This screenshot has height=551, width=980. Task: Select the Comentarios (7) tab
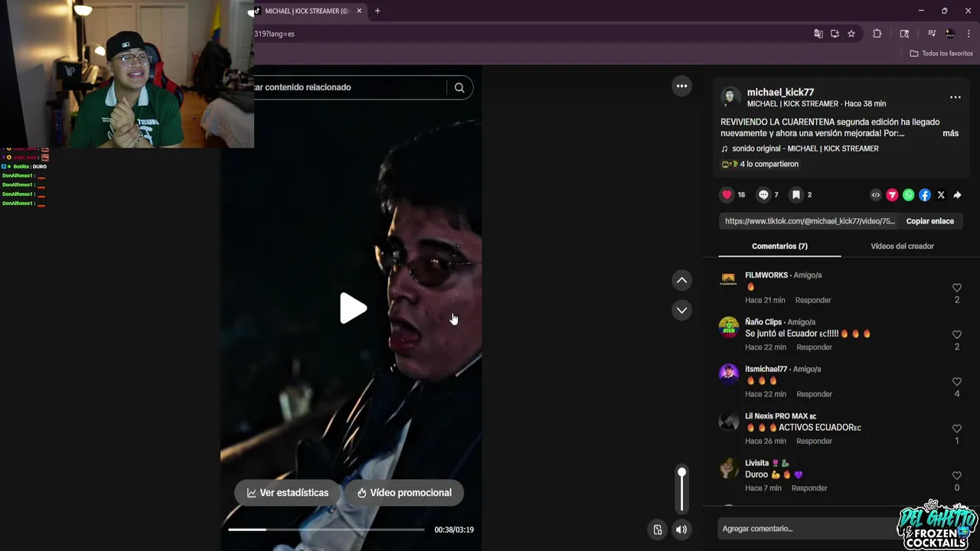(779, 246)
